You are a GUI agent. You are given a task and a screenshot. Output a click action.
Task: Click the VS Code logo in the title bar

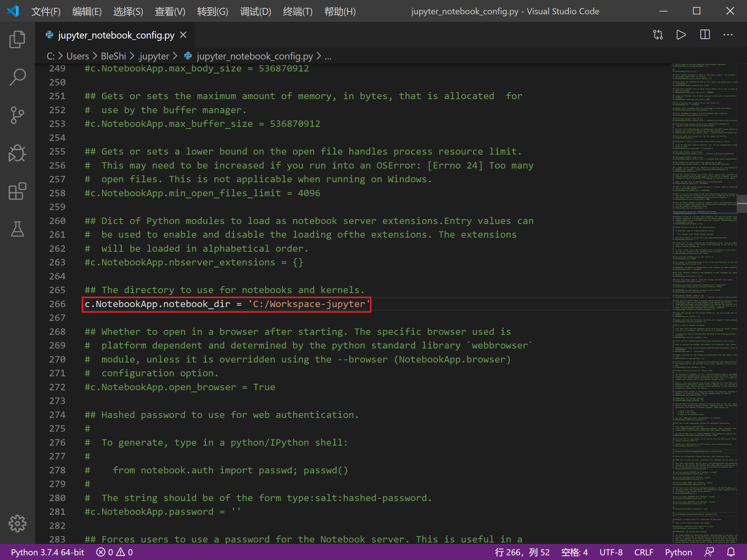(13, 11)
